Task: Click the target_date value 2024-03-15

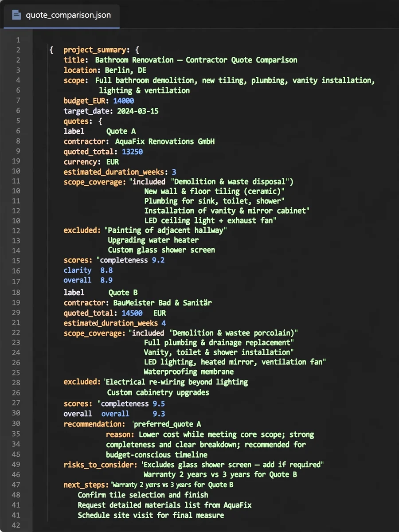Action: (137, 111)
